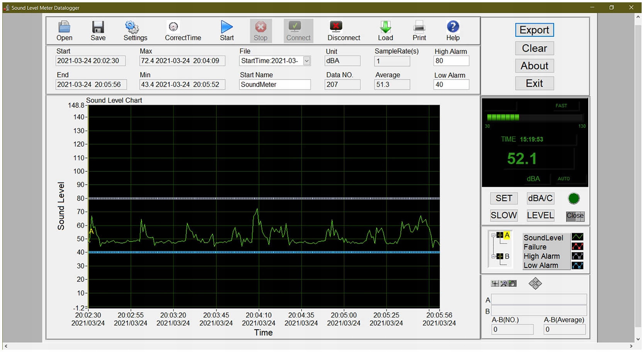Open the Settings gear icon
Image resolution: width=644 pixels, height=352 pixels.
click(x=132, y=27)
